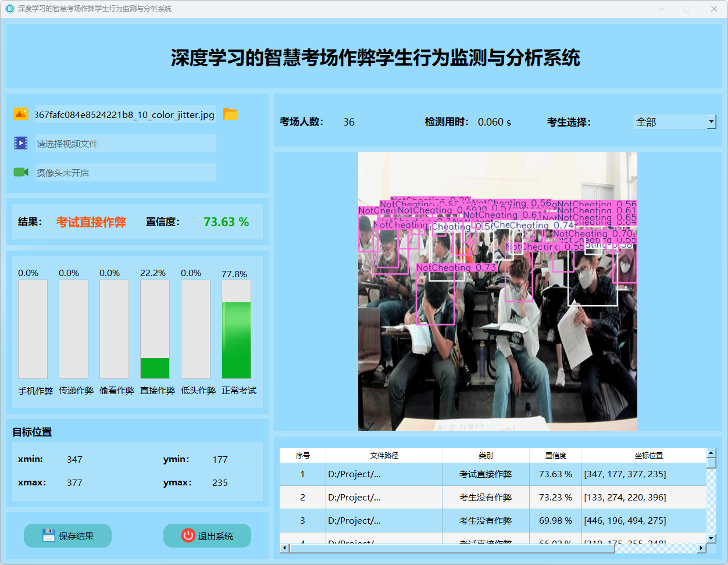Click the 保存结果 button
The height and width of the screenshot is (565, 728).
click(67, 535)
